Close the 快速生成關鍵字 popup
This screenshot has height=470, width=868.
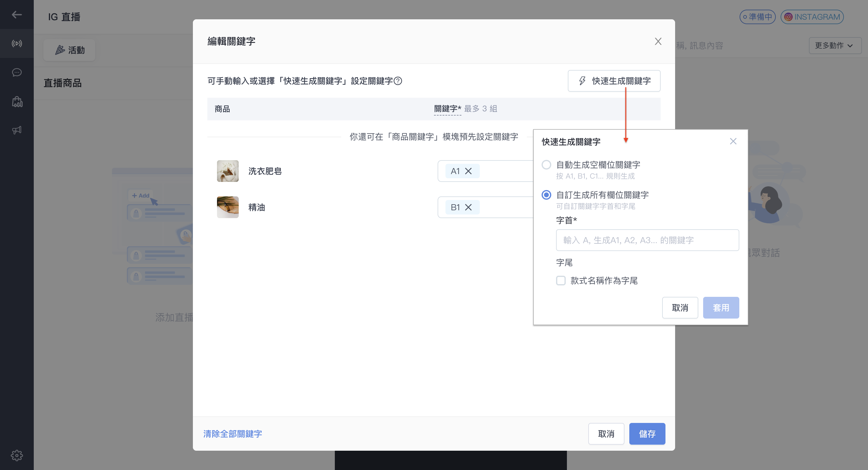(x=733, y=141)
